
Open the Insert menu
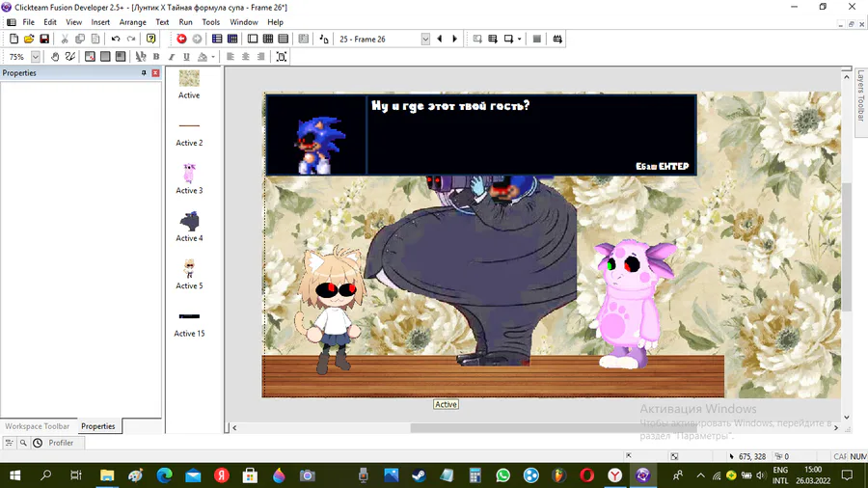(100, 22)
